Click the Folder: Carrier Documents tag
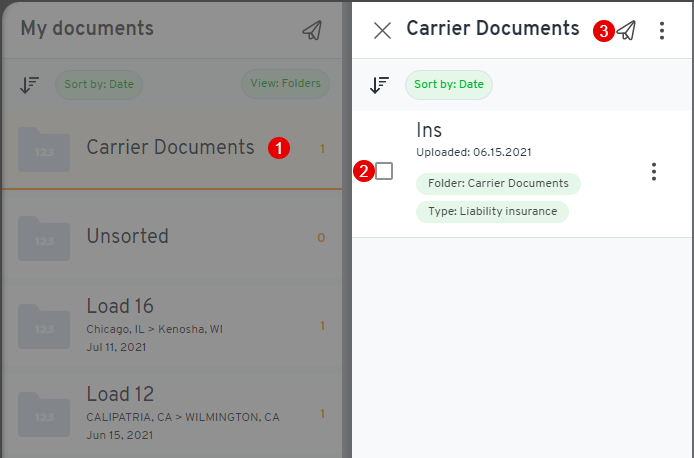The image size is (694, 458). pos(498,184)
